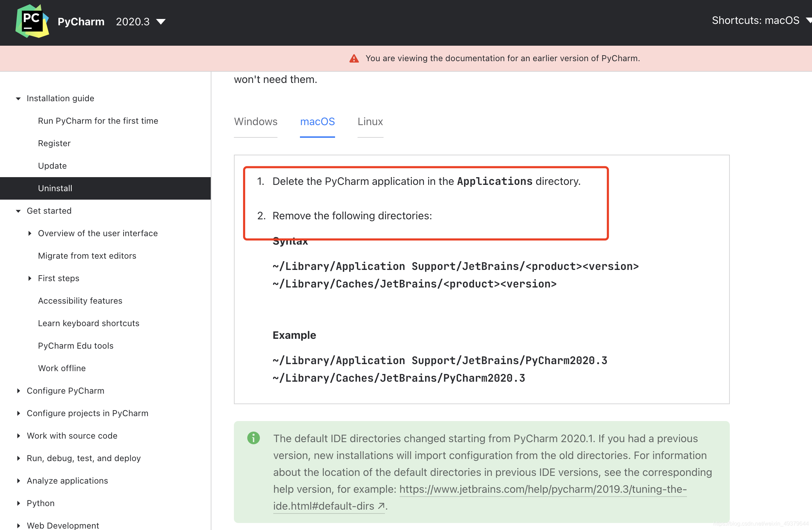Click the red warning triangle icon

click(354, 58)
